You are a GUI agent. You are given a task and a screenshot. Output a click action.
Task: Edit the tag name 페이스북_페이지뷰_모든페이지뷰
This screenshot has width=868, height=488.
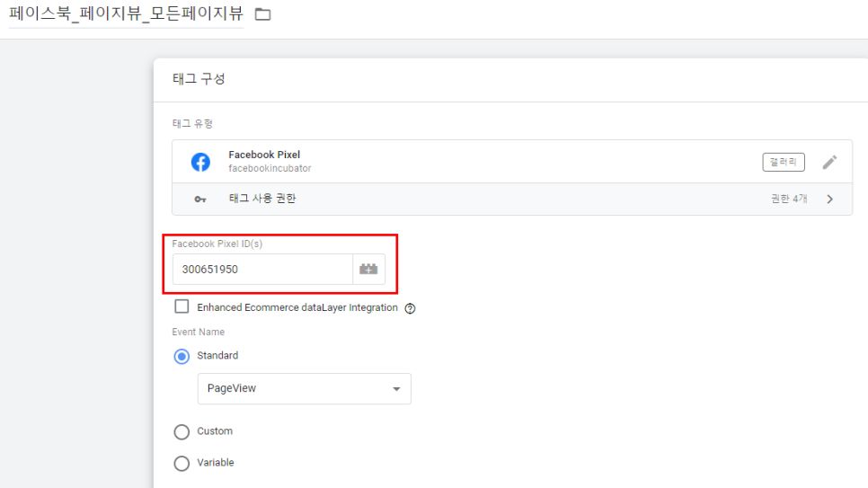click(x=126, y=13)
